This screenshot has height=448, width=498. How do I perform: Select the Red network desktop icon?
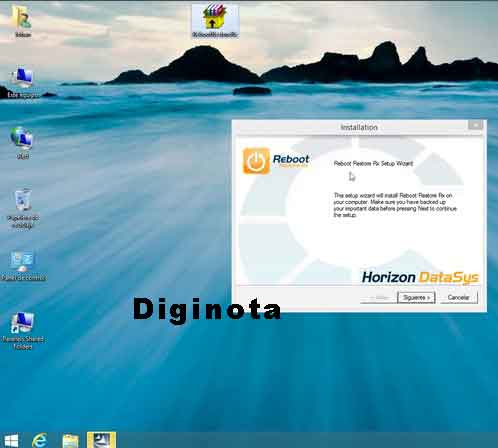pos(22,143)
